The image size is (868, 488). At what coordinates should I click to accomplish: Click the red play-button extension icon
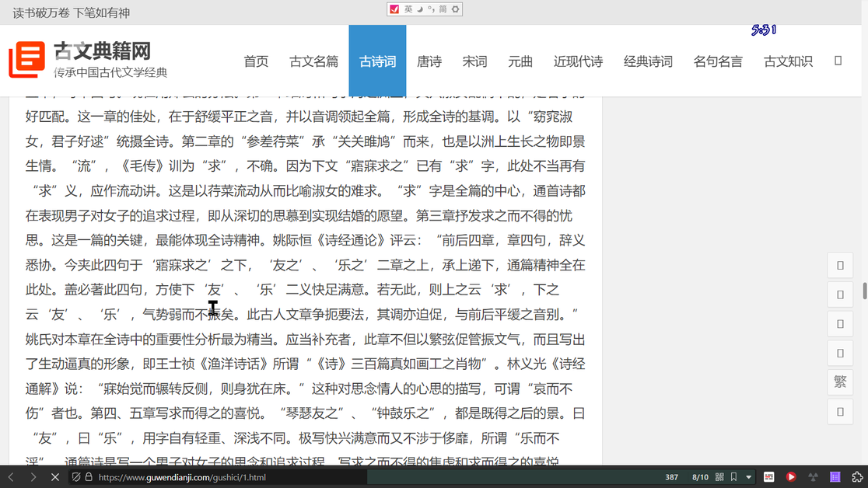tap(791, 477)
